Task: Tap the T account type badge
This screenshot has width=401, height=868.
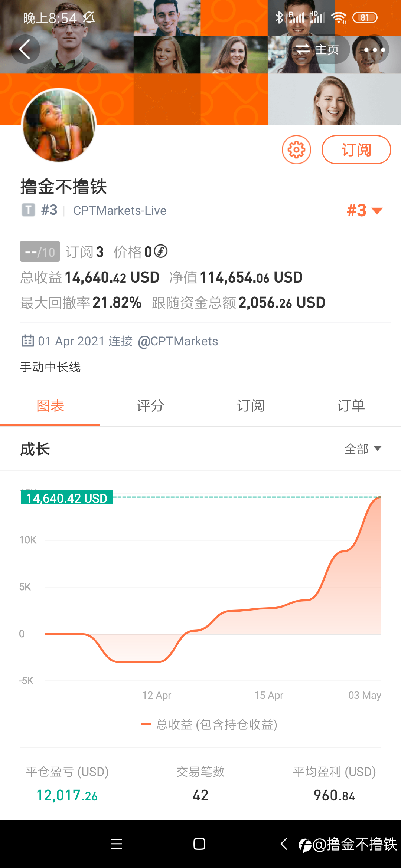Action: point(28,210)
